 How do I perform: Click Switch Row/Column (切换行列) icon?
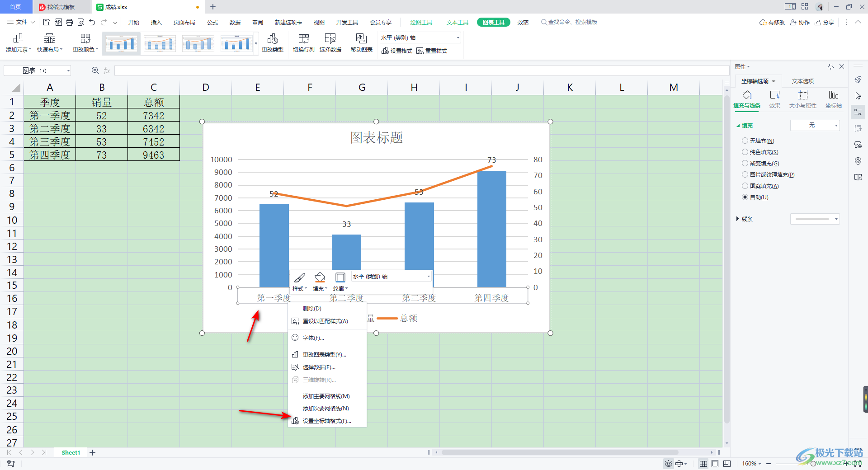pos(304,38)
